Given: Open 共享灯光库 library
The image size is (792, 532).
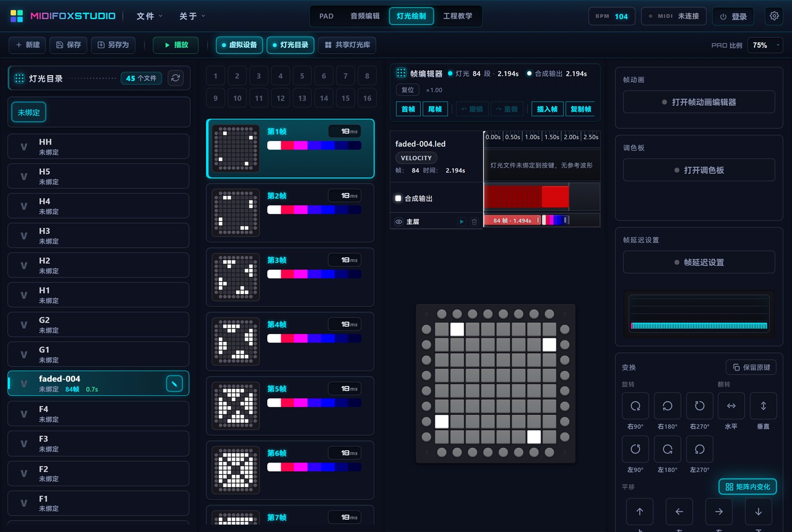Looking at the screenshot, I should [x=347, y=45].
